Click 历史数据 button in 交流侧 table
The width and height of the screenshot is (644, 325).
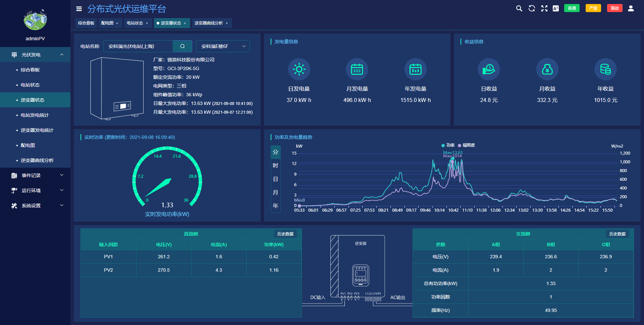coord(617,234)
